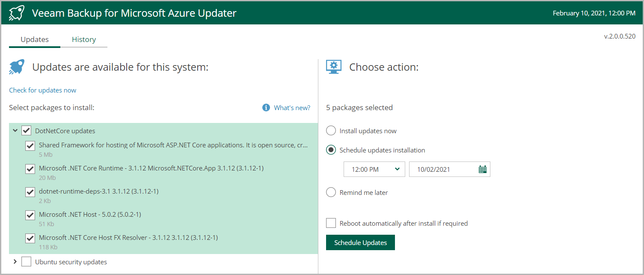Check the Ubuntu security updates checkbox
The image size is (644, 275).
tap(27, 262)
